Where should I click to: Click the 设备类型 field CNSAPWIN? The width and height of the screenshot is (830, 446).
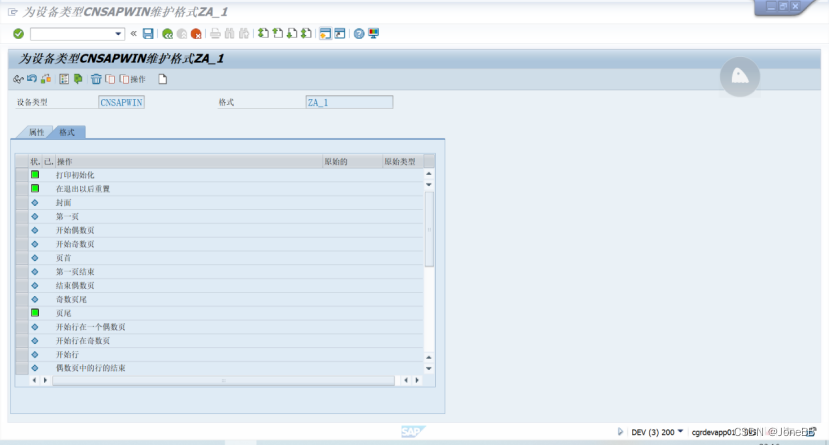121,103
